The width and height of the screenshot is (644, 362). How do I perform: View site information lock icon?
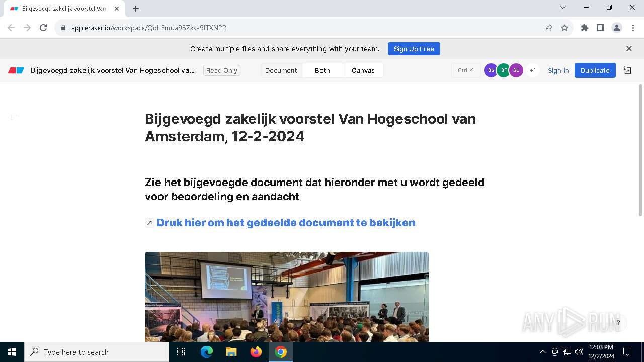click(63, 28)
